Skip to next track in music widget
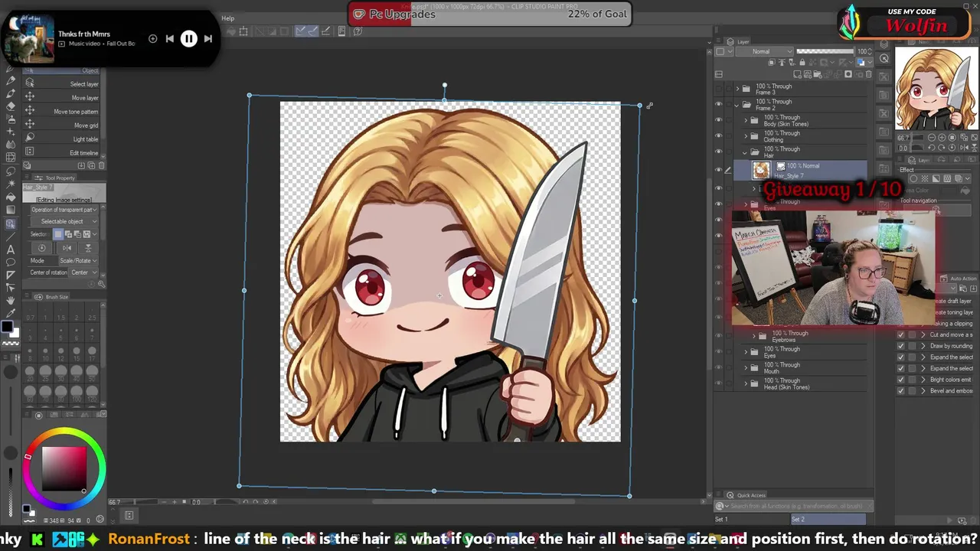980x551 pixels. [x=207, y=38]
